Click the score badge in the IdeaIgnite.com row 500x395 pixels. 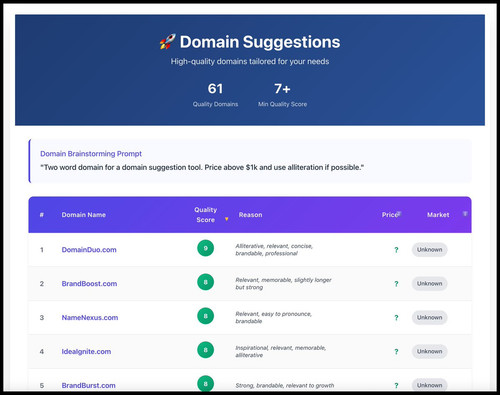(x=205, y=350)
